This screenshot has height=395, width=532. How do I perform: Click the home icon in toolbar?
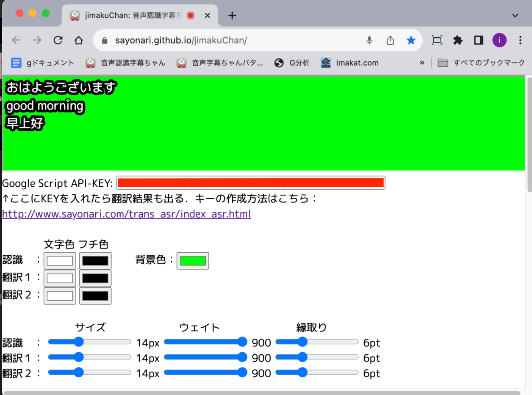(79, 40)
